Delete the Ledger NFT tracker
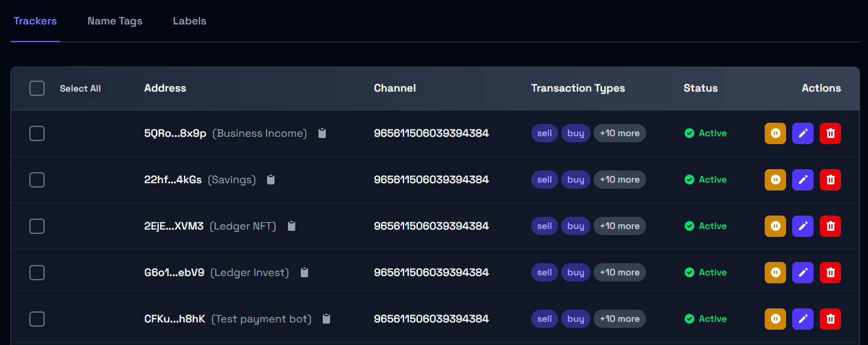The width and height of the screenshot is (868, 345). tap(830, 226)
